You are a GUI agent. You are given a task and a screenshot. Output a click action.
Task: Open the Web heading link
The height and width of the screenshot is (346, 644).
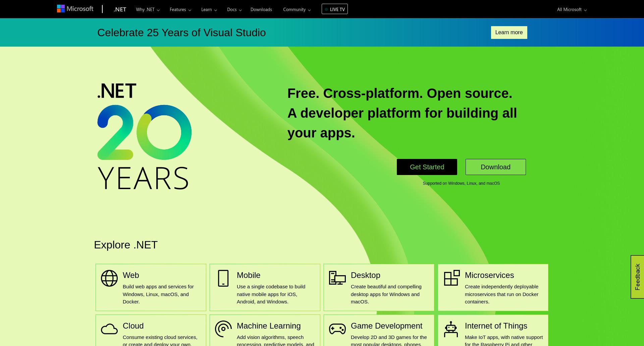tap(131, 275)
